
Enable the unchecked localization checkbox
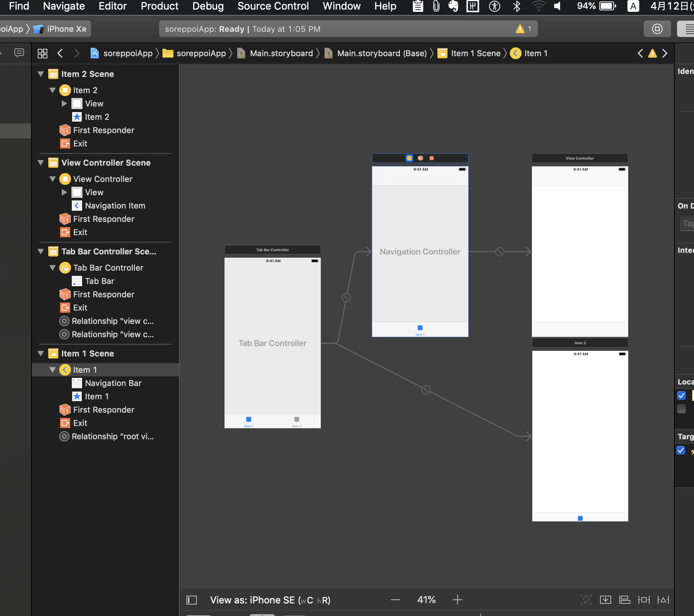click(x=681, y=409)
